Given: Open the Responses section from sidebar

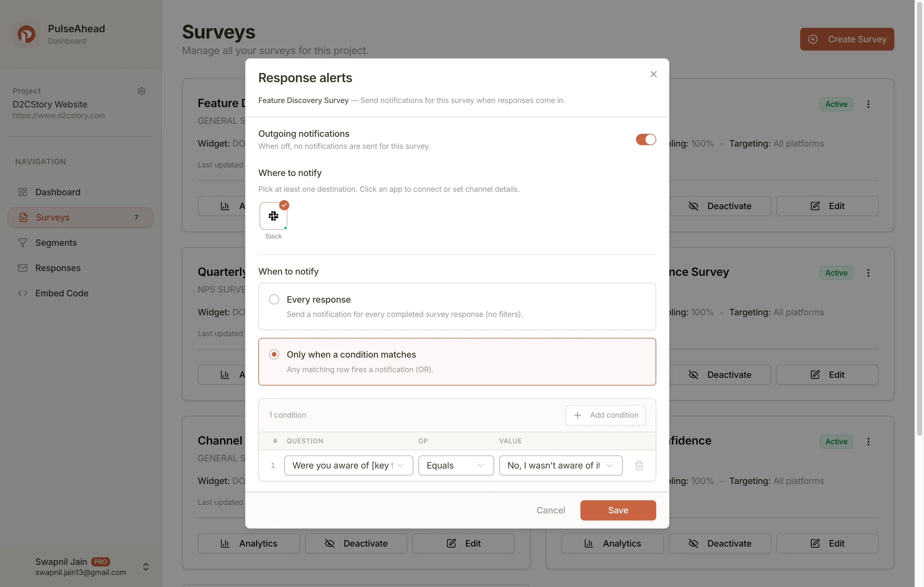Looking at the screenshot, I should pyautogui.click(x=57, y=268).
